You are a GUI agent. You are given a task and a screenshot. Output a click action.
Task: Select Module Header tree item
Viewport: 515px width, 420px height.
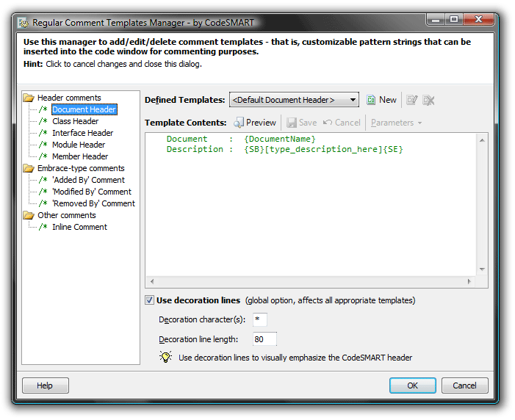click(x=79, y=145)
